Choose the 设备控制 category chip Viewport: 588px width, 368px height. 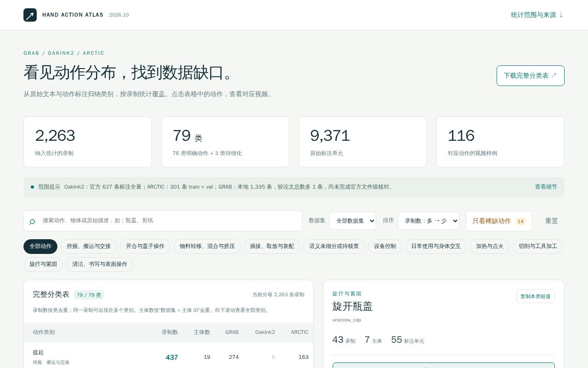coord(385,247)
